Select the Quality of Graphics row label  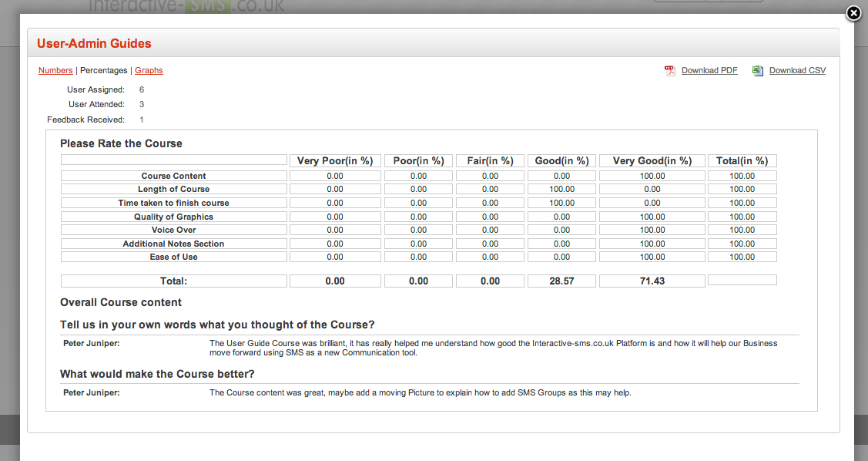(173, 217)
